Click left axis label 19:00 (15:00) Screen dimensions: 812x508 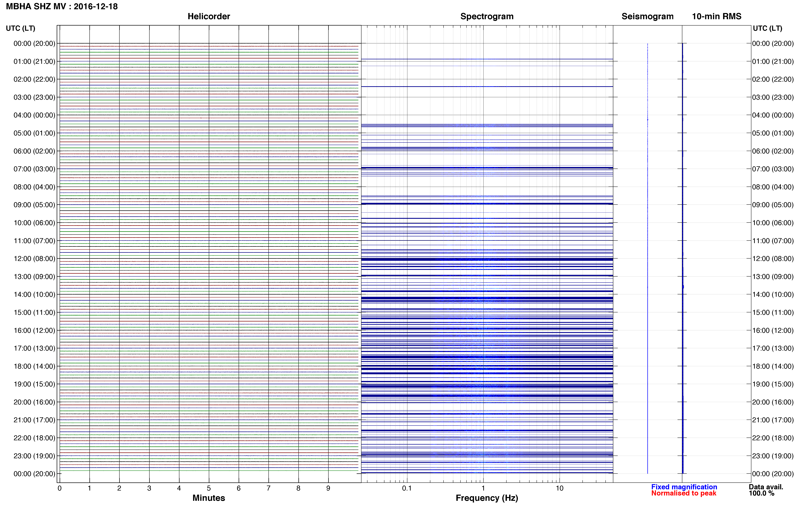pyautogui.click(x=34, y=384)
